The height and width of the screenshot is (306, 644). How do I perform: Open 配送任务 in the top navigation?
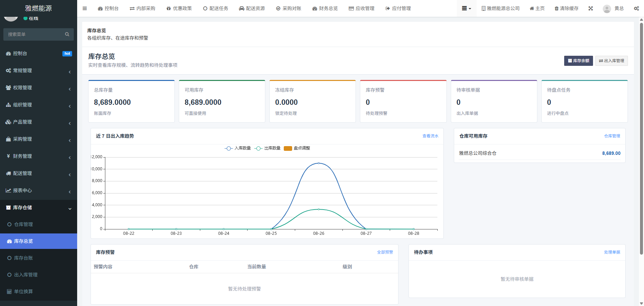pyautogui.click(x=215, y=8)
